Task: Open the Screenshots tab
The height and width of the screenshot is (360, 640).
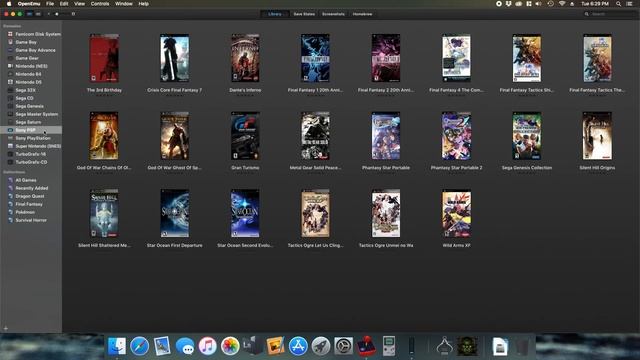Action: pyautogui.click(x=333, y=14)
